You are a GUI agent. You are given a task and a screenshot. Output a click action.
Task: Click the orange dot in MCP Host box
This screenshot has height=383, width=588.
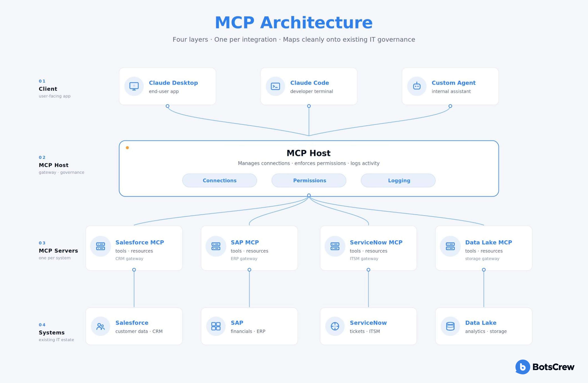coord(127,148)
